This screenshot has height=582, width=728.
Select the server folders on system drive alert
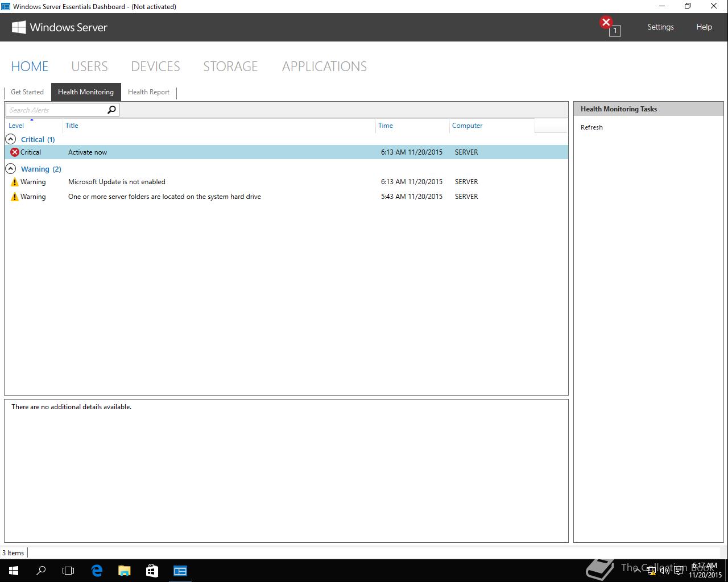(286, 197)
